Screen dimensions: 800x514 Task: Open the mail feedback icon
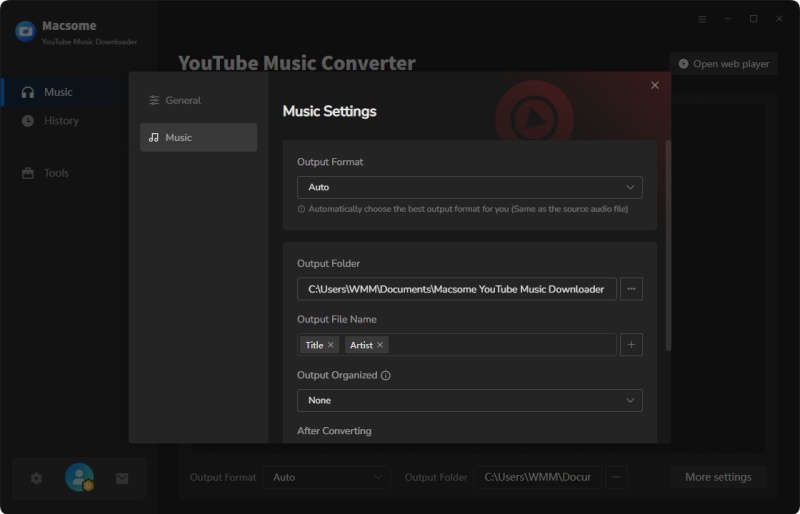point(122,478)
